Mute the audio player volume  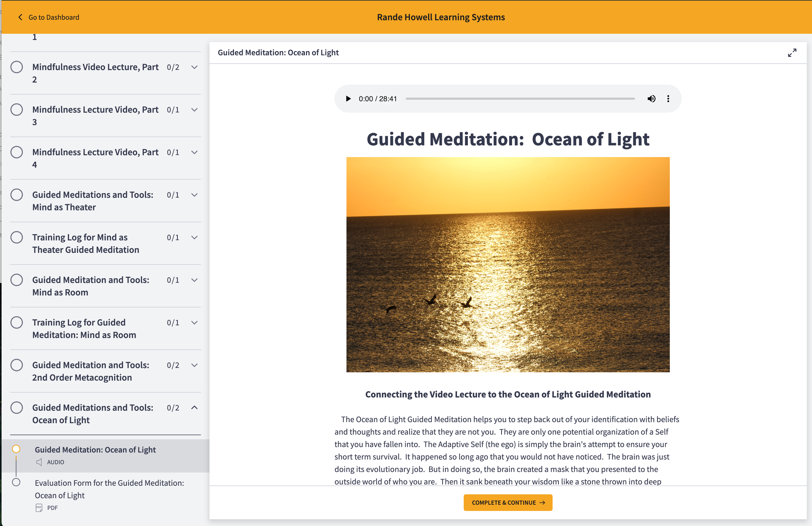(651, 99)
